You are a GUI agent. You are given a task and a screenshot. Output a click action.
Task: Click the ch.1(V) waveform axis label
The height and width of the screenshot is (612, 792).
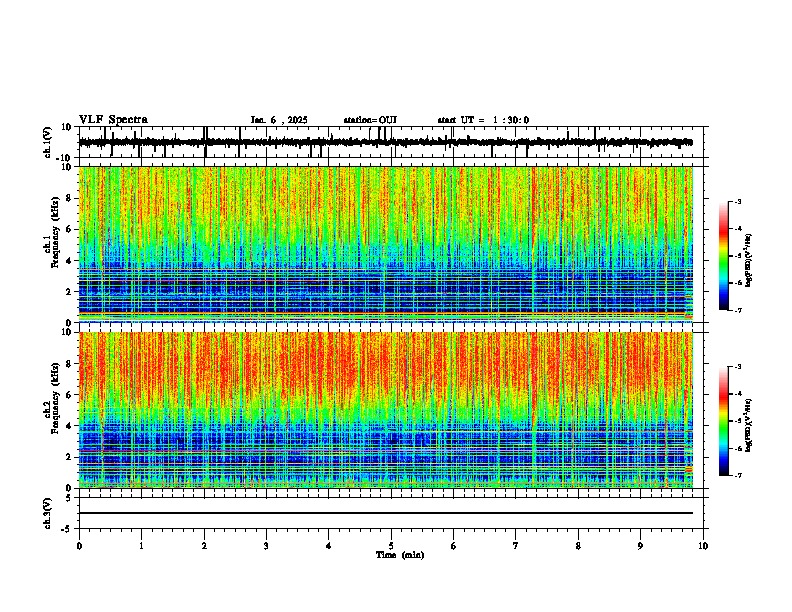point(48,142)
